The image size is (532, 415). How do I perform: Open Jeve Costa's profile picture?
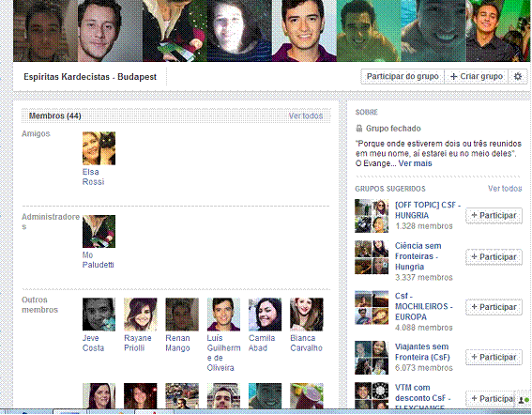click(x=99, y=315)
